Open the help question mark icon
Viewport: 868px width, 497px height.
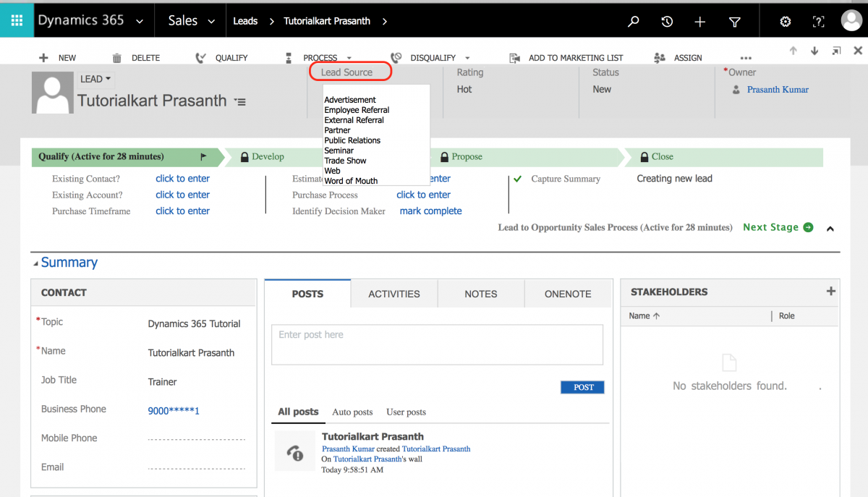click(818, 22)
